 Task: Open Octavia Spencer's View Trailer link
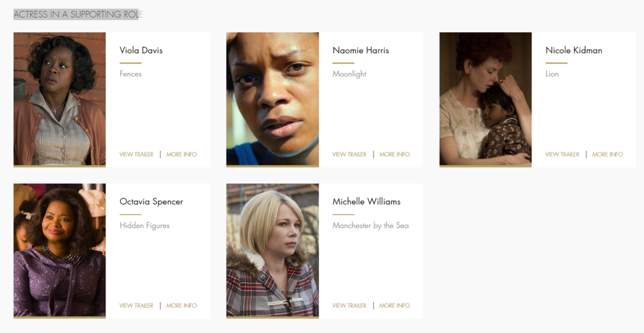136,306
